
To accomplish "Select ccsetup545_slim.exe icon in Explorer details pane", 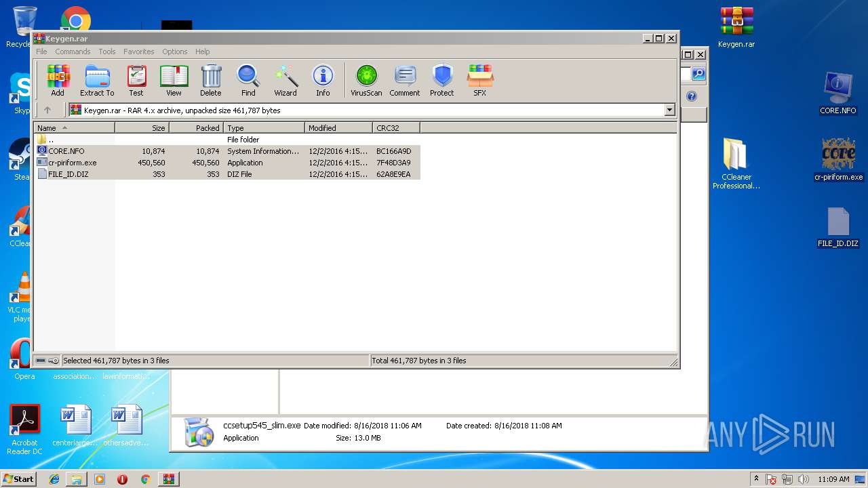I will click(x=198, y=432).
